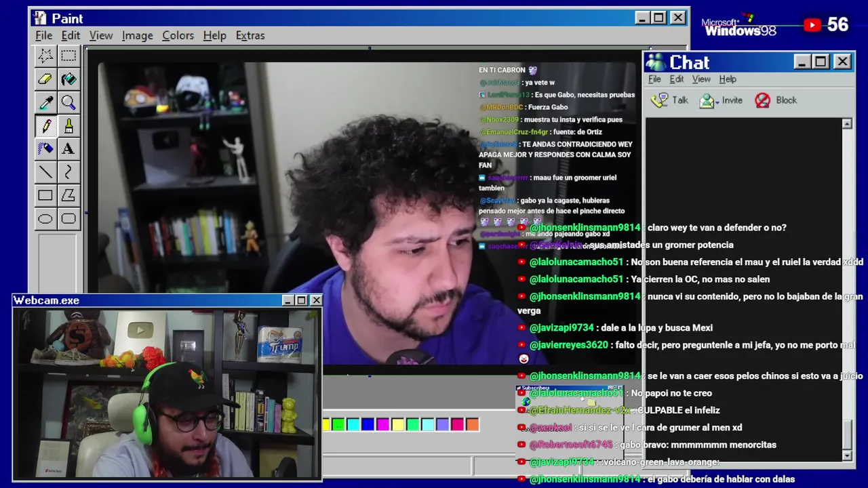
Task: Choose the Airbrush spray tool
Action: pos(45,148)
